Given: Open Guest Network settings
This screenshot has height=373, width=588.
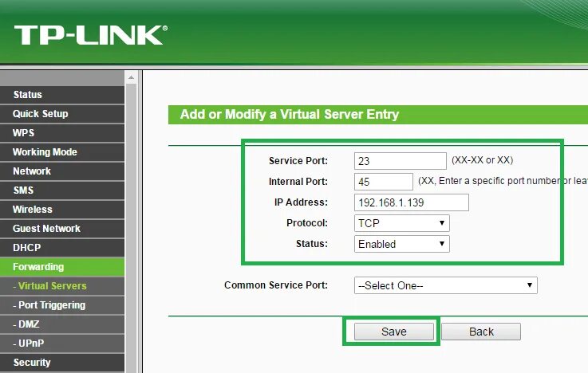Looking at the screenshot, I should 62,229.
